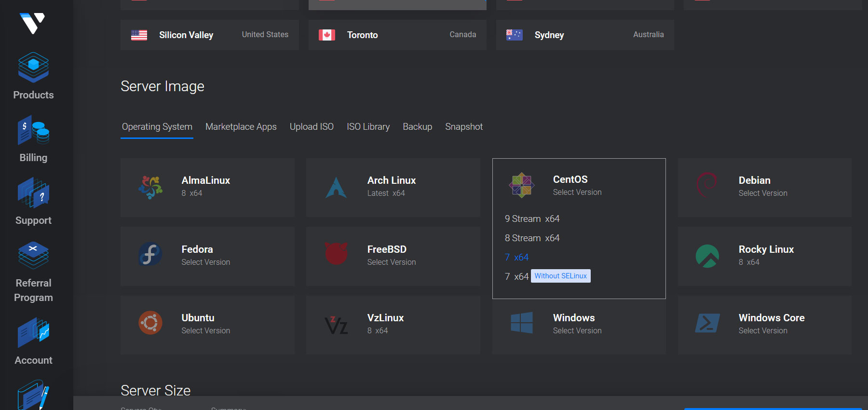The height and width of the screenshot is (410, 868).
Task: Switch to ISO Library tab
Action: click(368, 127)
